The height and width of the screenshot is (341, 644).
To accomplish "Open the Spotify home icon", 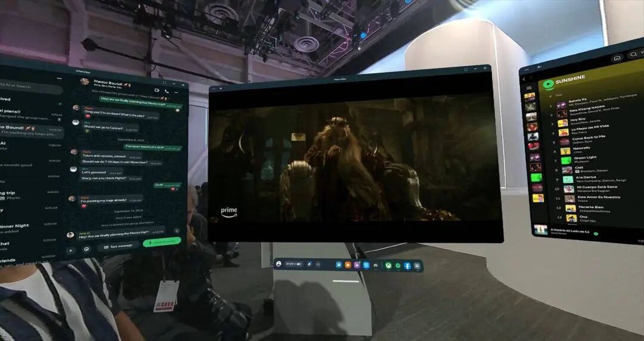I will click(x=617, y=58).
